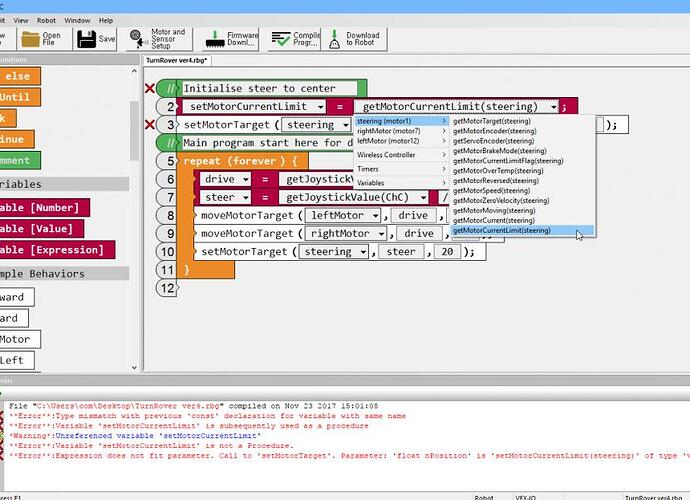
Task: Click red X marker beside Initialise comment
Action: (150, 88)
